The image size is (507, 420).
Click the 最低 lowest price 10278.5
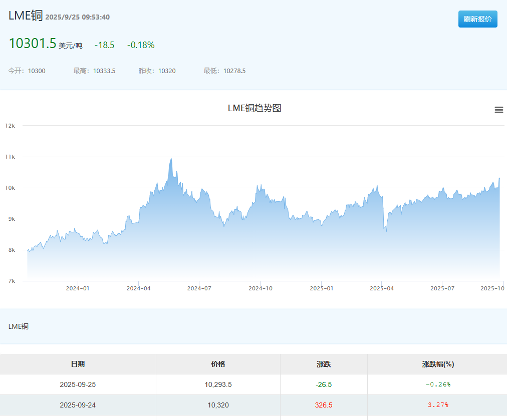point(233,71)
